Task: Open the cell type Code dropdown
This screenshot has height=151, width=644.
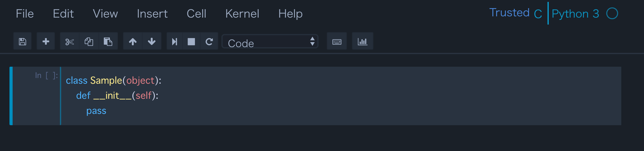Action: point(270,42)
